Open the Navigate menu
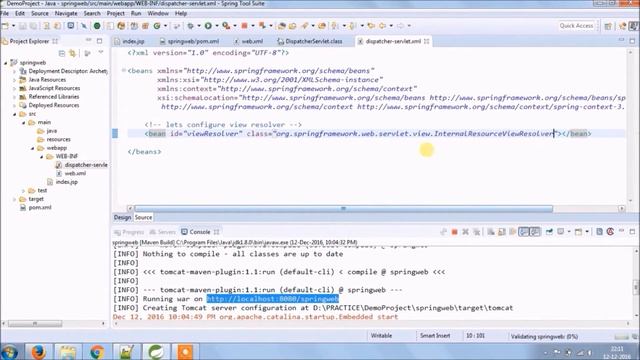Screen dimensions: 640x360 coord(66,13)
